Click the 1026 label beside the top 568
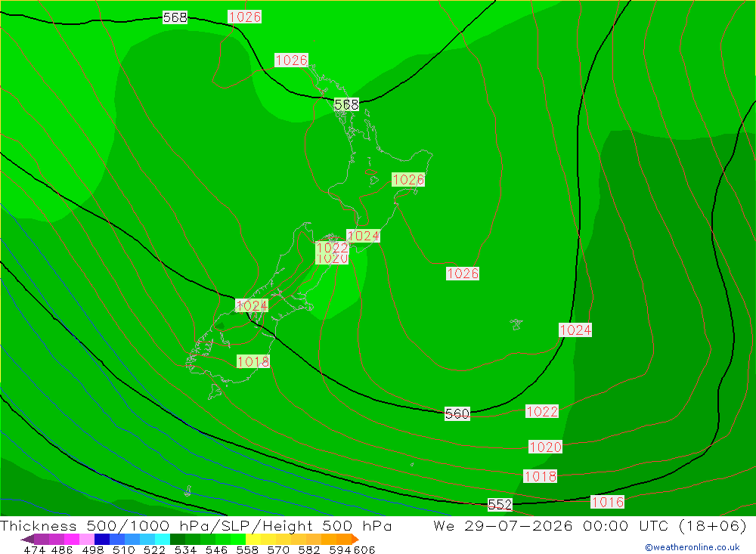 pos(245,17)
